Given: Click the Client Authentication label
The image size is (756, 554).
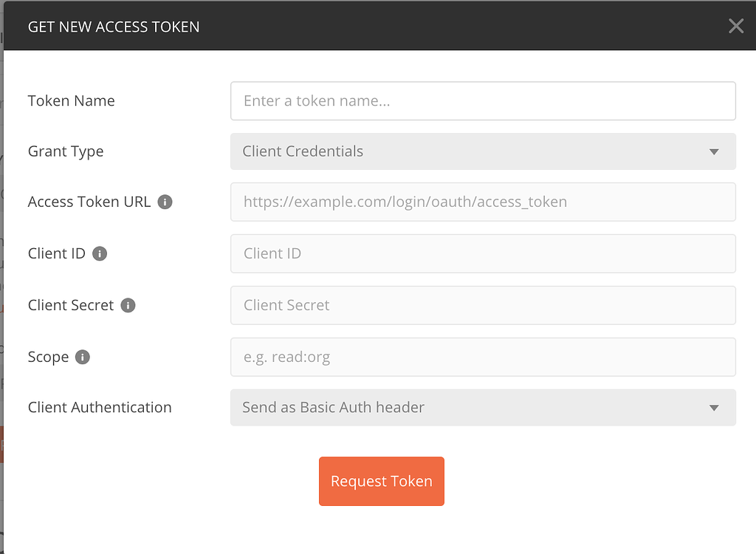Looking at the screenshot, I should pos(100,408).
